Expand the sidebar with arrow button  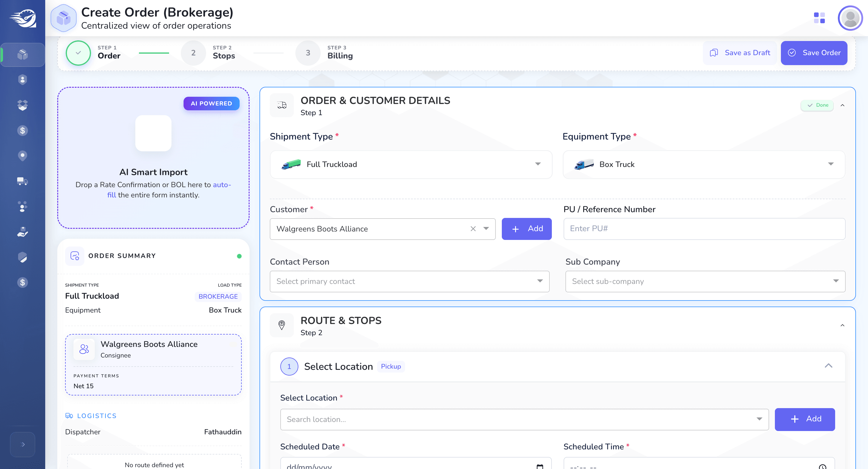pyautogui.click(x=23, y=444)
